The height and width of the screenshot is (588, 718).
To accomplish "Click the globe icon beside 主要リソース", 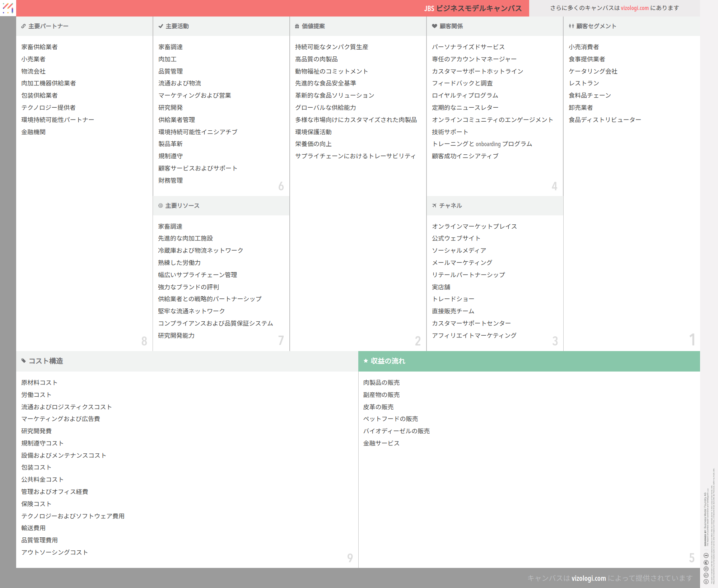I will 160,206.
